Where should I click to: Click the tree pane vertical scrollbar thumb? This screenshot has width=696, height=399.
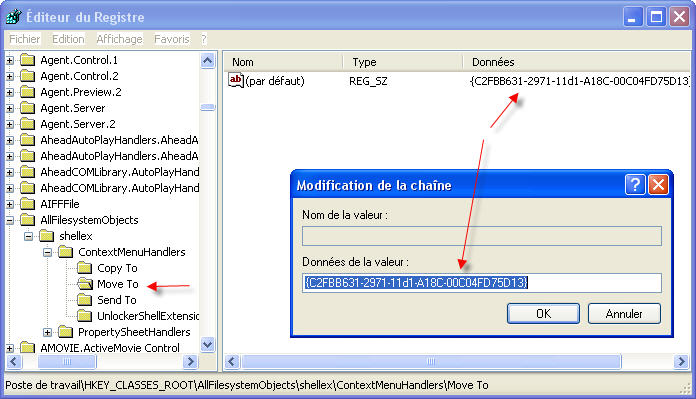pos(208,107)
